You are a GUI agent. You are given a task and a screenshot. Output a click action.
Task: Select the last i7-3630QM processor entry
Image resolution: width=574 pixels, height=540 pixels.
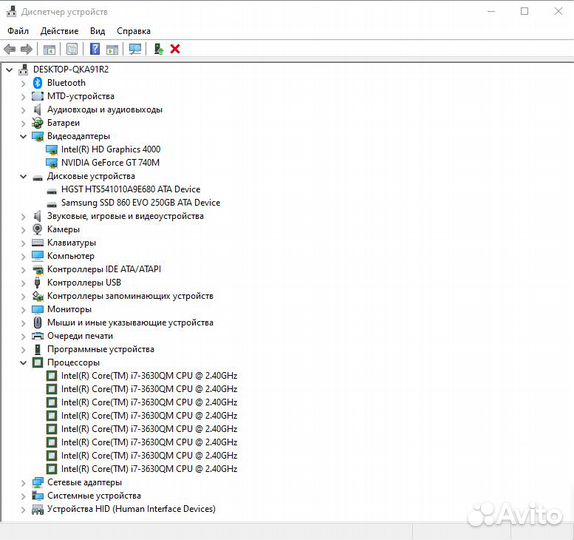click(x=149, y=469)
